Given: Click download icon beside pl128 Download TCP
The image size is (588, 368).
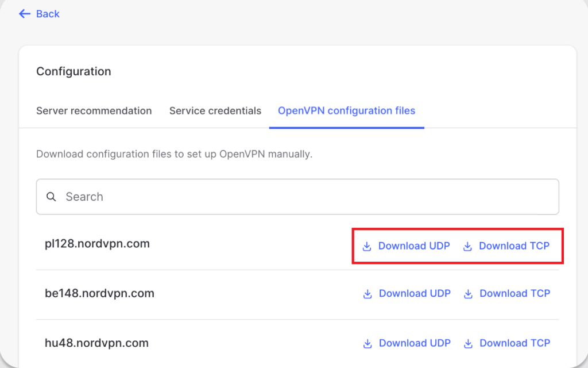Looking at the screenshot, I should tap(467, 246).
